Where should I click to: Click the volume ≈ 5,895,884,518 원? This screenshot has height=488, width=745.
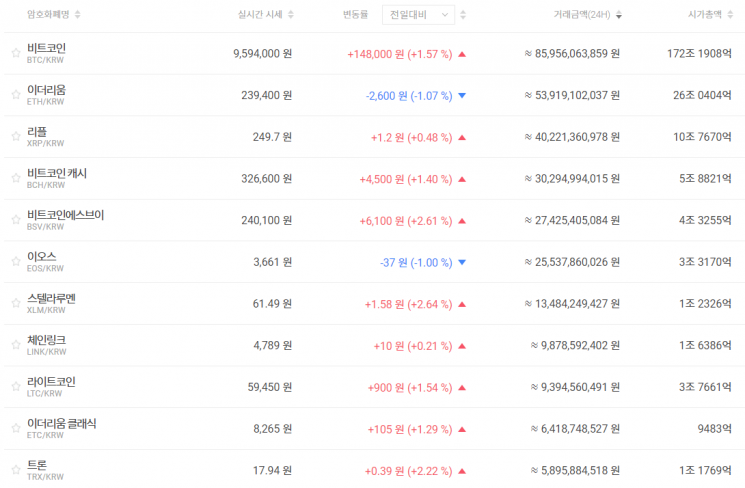click(x=575, y=470)
